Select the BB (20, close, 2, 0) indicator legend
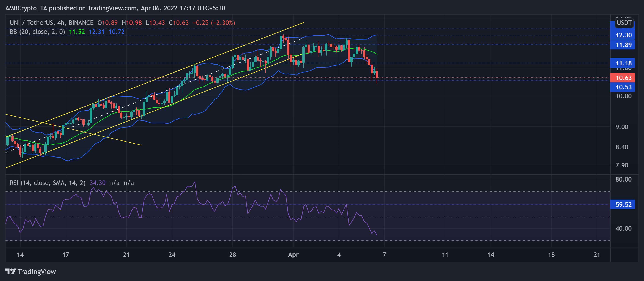The height and width of the screenshot is (281, 644). (37, 32)
